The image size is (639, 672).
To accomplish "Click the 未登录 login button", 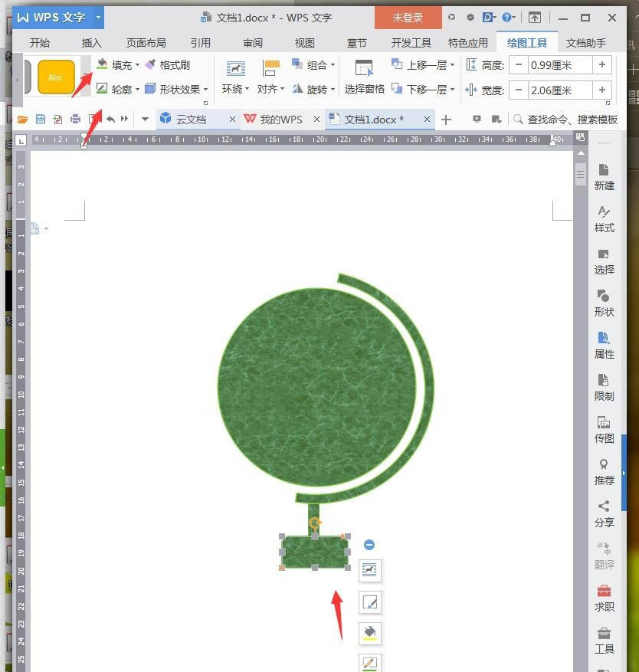I will point(408,18).
